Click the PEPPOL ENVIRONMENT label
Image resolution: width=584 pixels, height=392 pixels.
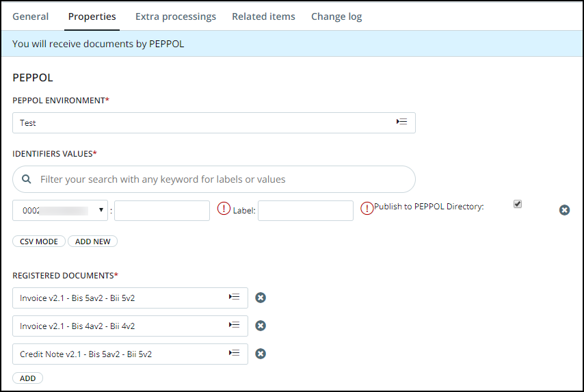coord(61,101)
